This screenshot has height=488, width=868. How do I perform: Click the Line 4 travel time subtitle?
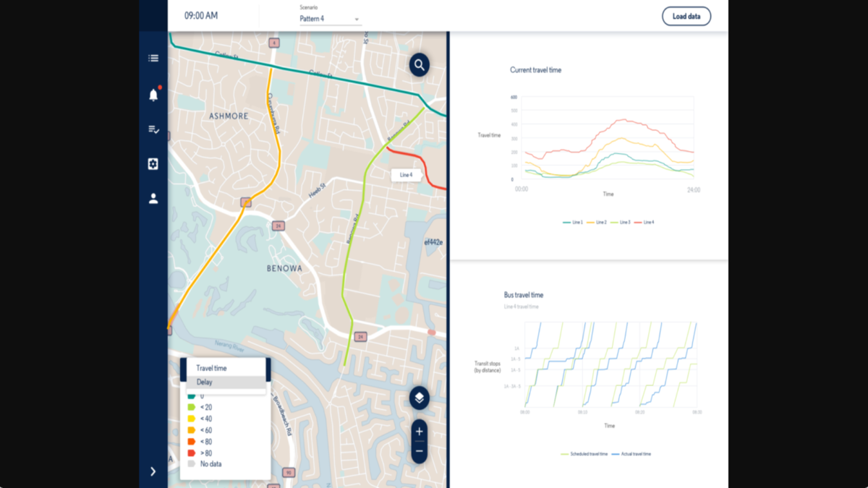522,307
